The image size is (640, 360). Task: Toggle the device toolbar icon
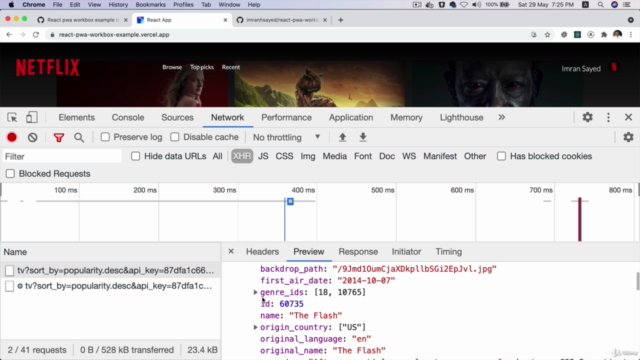(31, 118)
